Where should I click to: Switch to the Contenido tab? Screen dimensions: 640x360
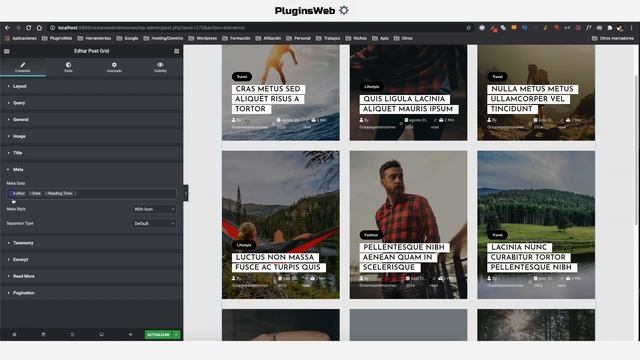(x=23, y=67)
